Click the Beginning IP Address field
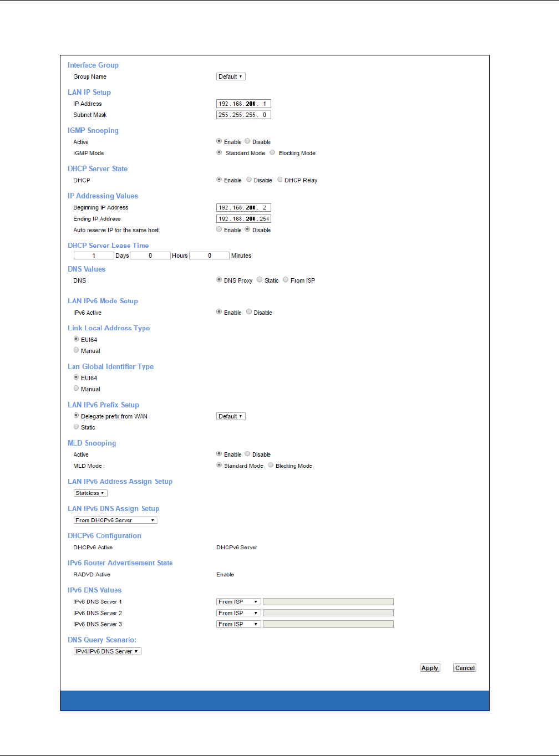 [243, 207]
